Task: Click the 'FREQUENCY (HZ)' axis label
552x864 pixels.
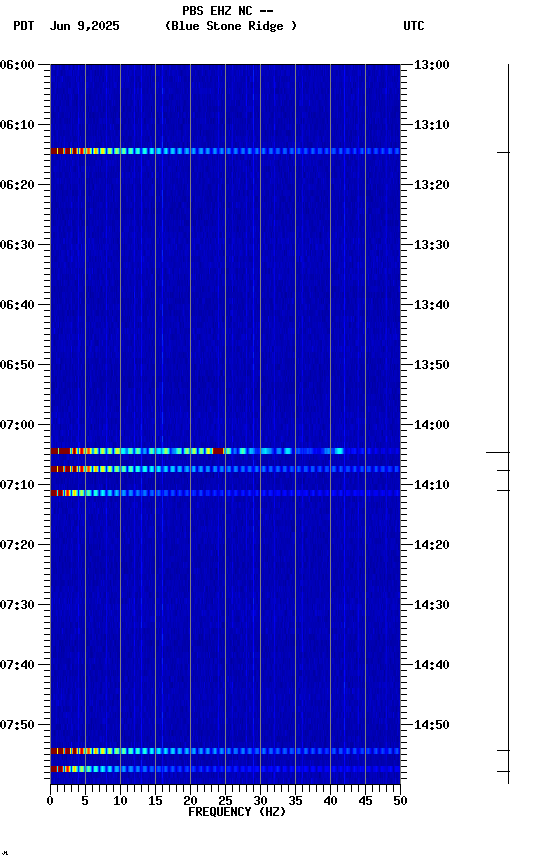Action: click(x=237, y=812)
